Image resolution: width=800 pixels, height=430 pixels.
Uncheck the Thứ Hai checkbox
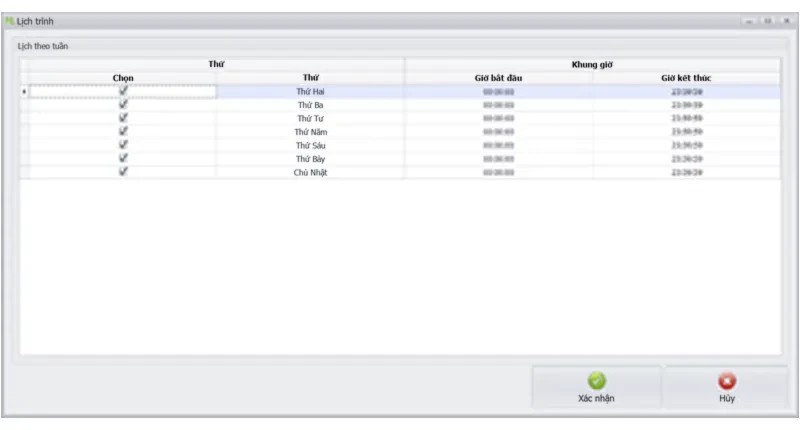(x=123, y=91)
